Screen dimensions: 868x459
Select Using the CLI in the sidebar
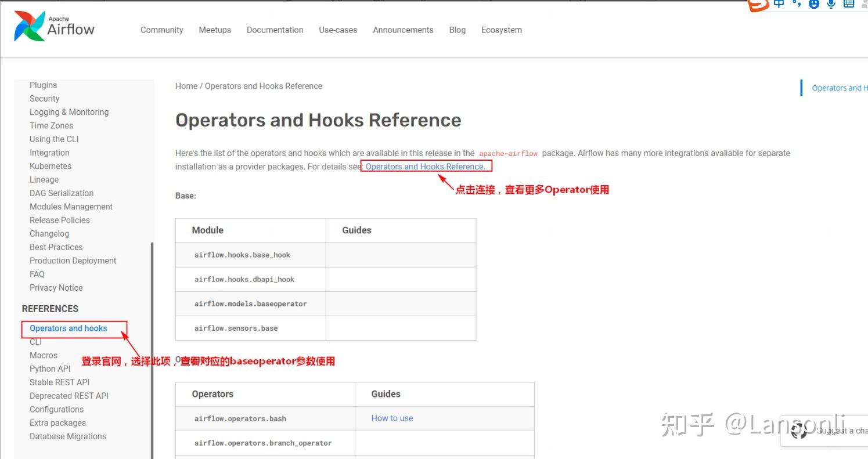(54, 139)
